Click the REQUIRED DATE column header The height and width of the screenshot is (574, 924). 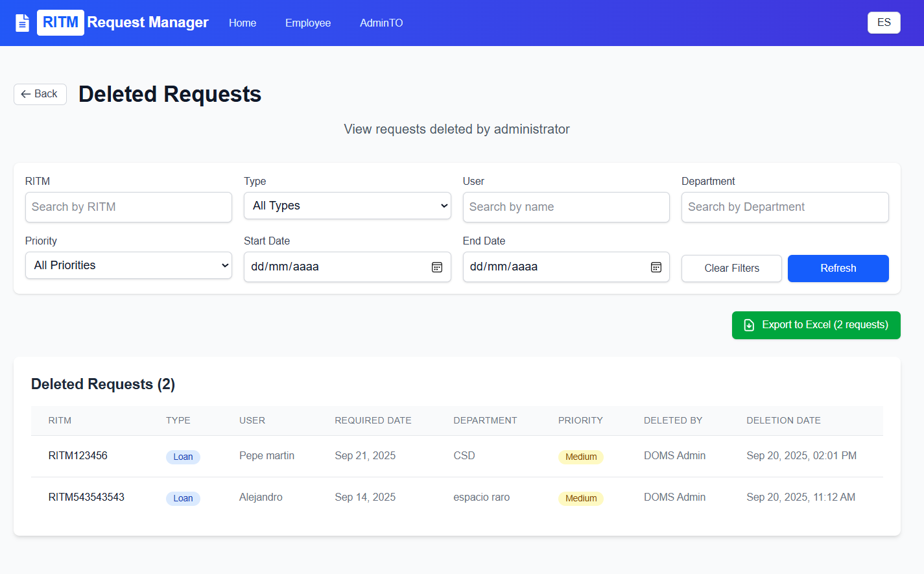(x=373, y=420)
